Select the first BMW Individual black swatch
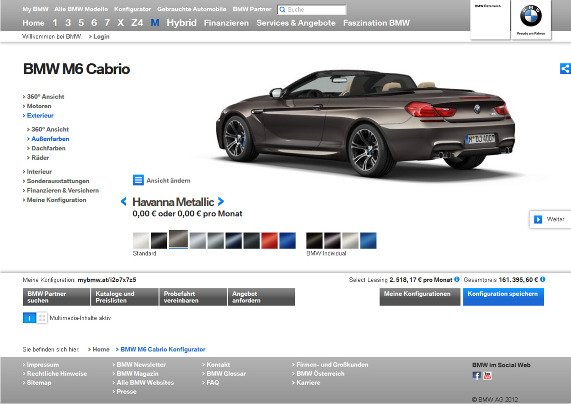 (314, 241)
